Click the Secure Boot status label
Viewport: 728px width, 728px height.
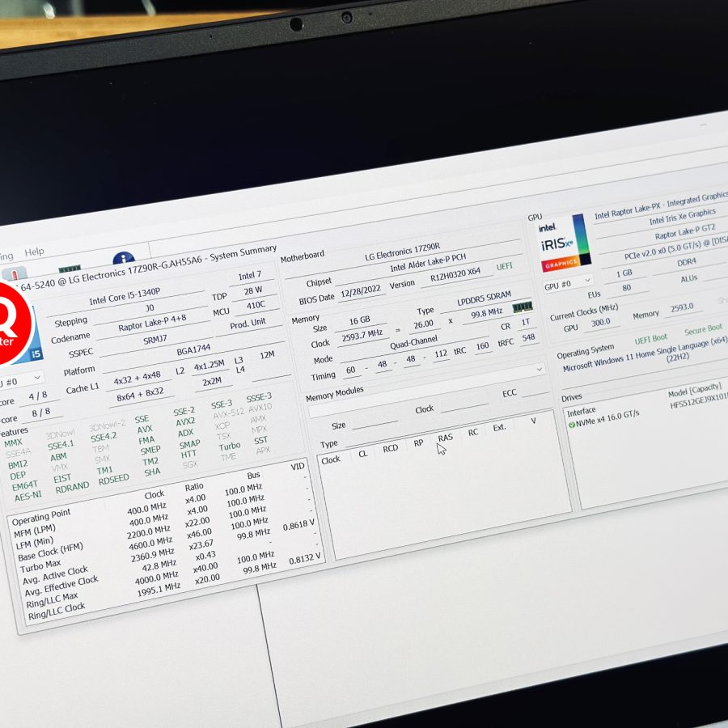[x=704, y=330]
